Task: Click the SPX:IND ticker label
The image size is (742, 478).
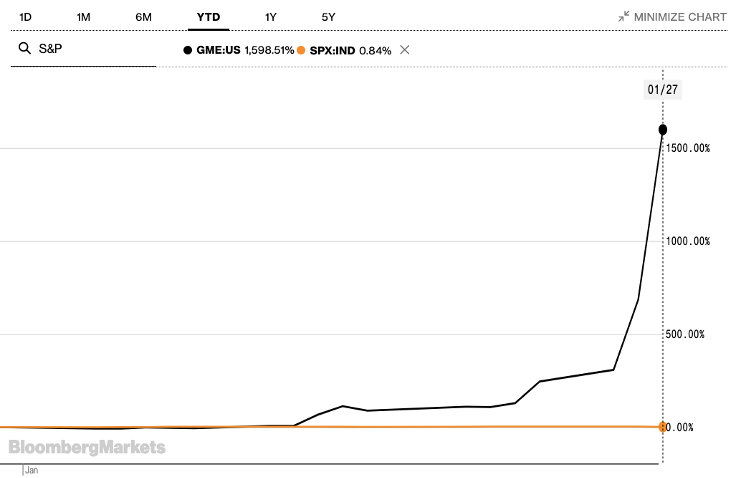Action: coord(332,51)
